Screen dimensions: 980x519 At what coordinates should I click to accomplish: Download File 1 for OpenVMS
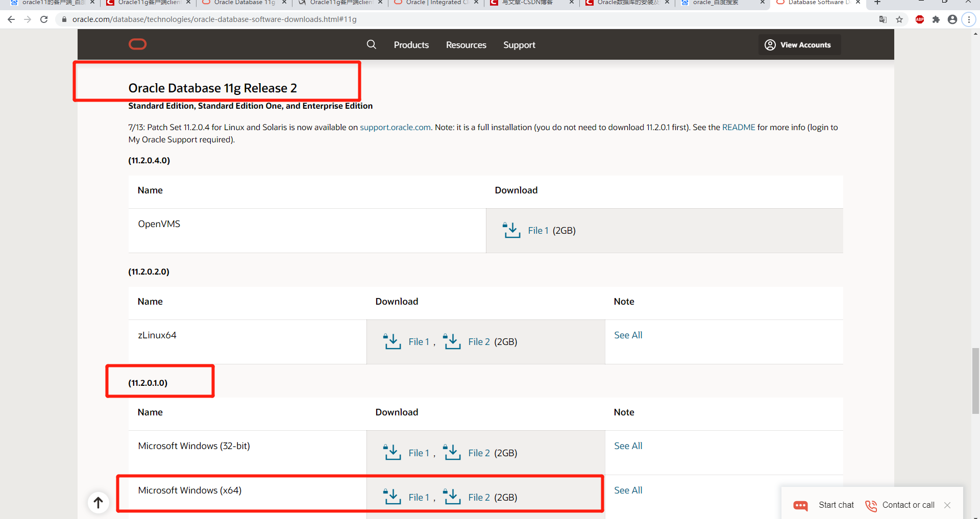pos(538,231)
